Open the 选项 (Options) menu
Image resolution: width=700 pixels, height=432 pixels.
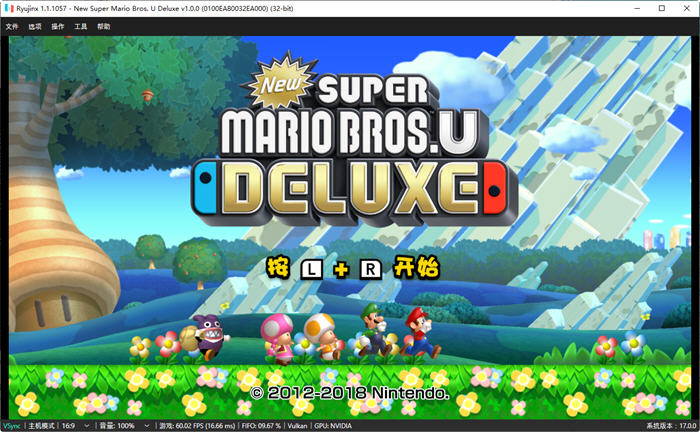point(35,26)
